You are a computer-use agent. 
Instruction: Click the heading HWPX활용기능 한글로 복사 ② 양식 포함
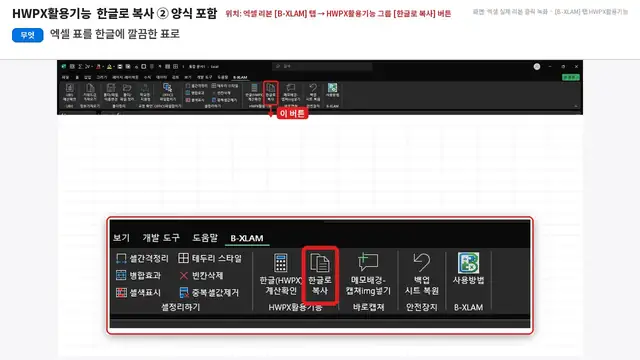(114, 13)
